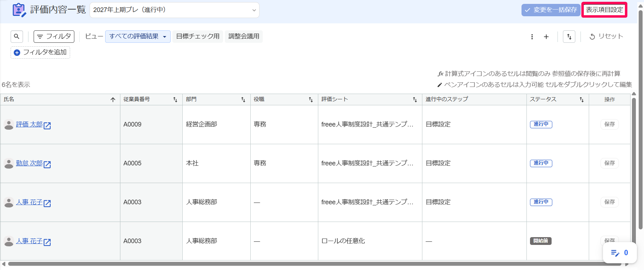
Task: Switch to the 調整会議用 view
Action: click(x=244, y=36)
